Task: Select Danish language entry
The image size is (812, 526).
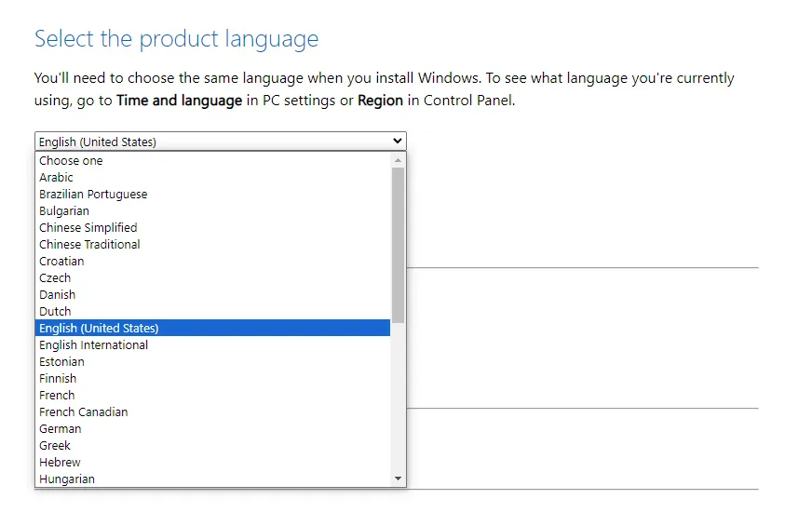Action: pos(212,294)
